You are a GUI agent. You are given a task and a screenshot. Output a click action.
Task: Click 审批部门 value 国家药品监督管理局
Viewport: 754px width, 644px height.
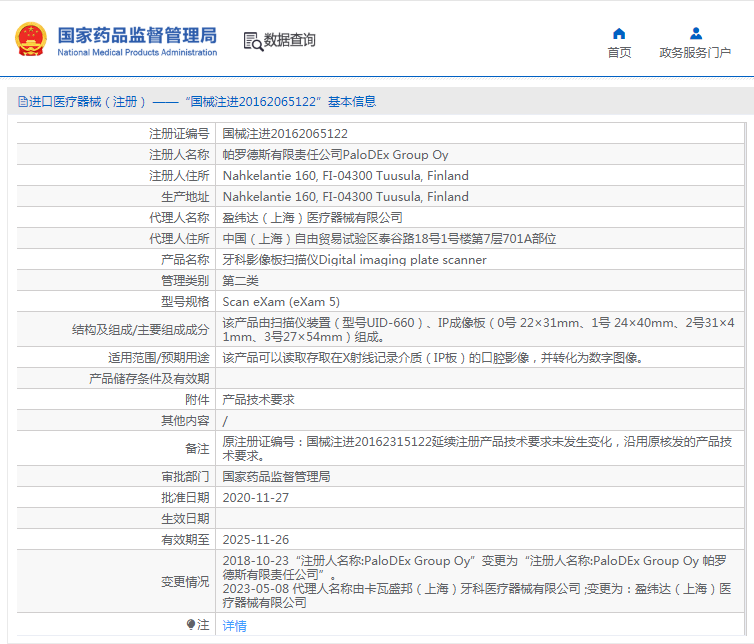276,477
